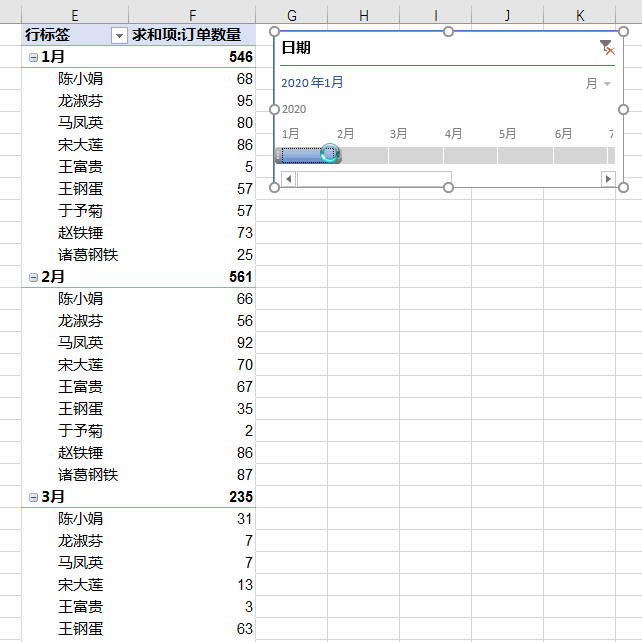This screenshot has width=642, height=642.
Task: Click the 2020年1月 selection label
Action: pos(312,82)
